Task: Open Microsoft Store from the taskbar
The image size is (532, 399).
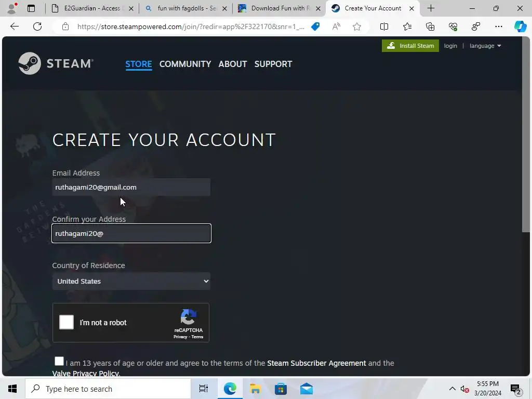Action: (281, 389)
